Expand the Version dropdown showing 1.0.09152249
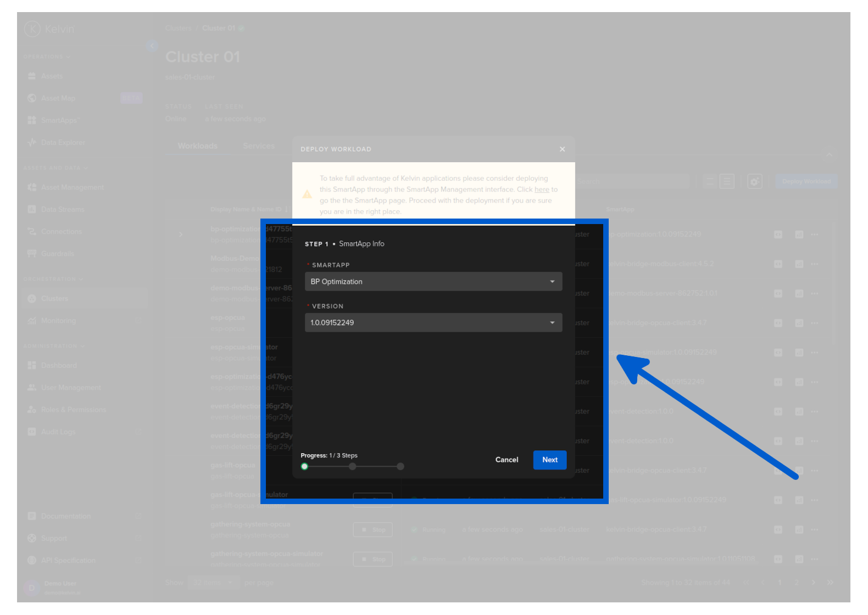 click(433, 323)
